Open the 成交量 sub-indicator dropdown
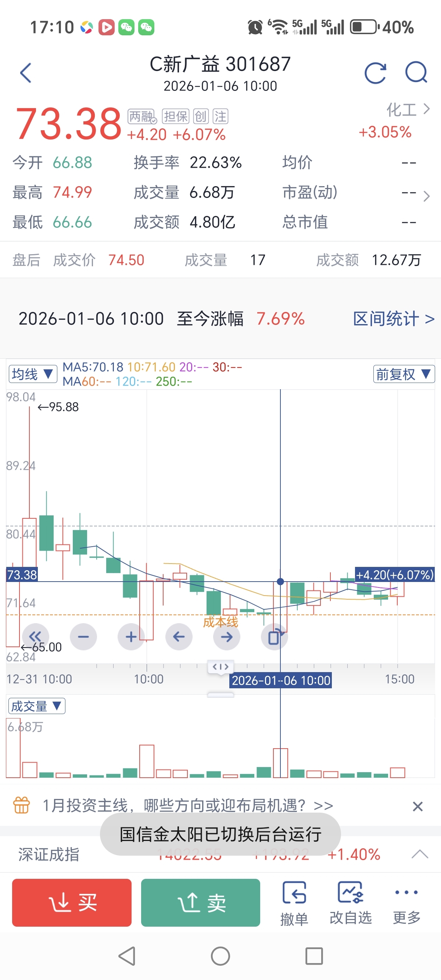This screenshot has width=441, height=980. (x=36, y=706)
